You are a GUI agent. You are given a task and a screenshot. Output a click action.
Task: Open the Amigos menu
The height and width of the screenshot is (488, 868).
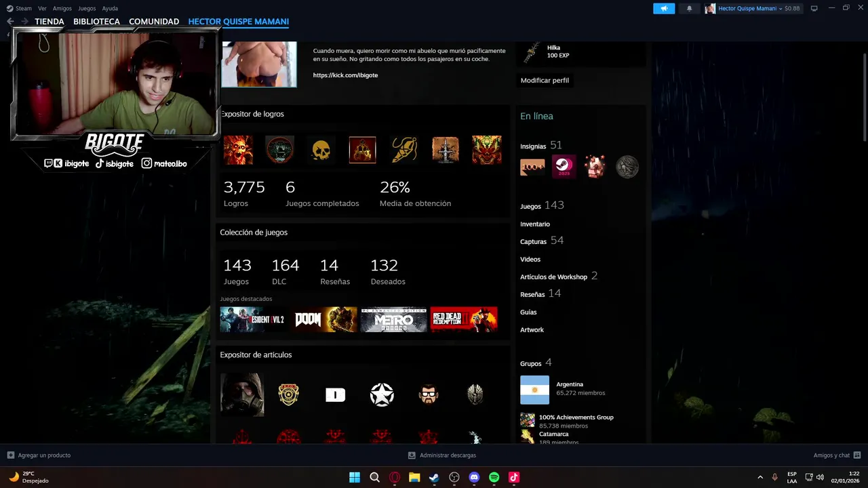[x=62, y=8]
